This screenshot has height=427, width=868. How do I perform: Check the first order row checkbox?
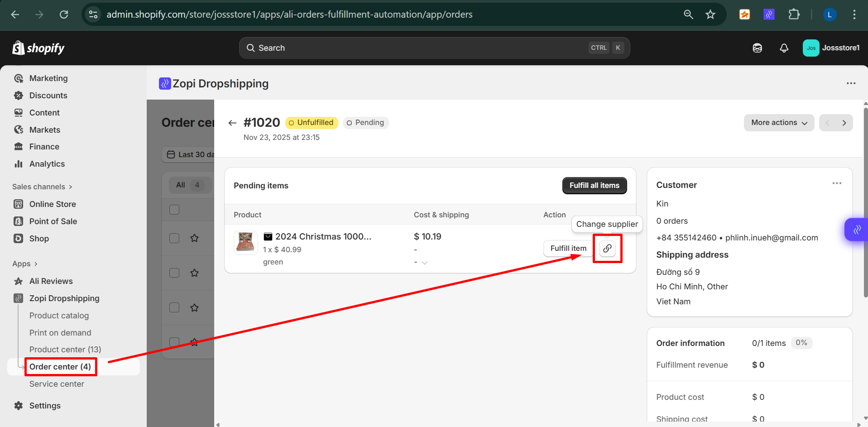pyautogui.click(x=174, y=238)
